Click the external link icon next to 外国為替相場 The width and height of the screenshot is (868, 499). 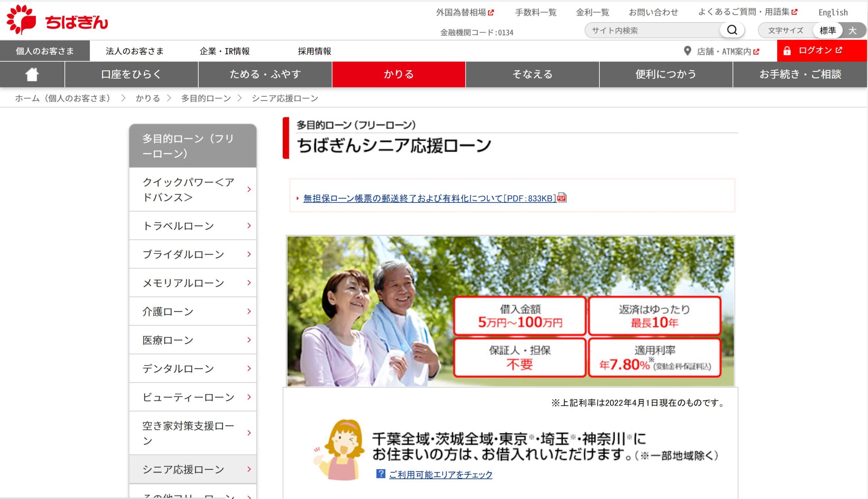click(491, 13)
